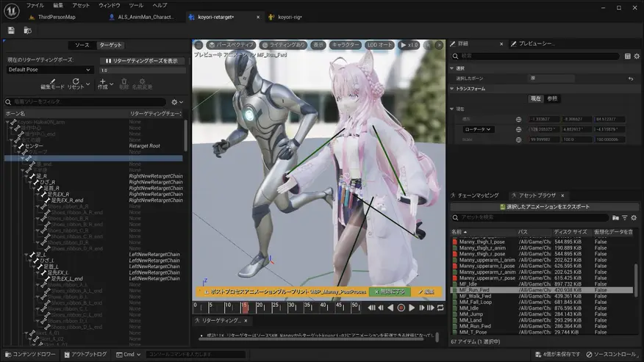
Task: Click the globe icon on the rotator row
Action: pos(519,129)
